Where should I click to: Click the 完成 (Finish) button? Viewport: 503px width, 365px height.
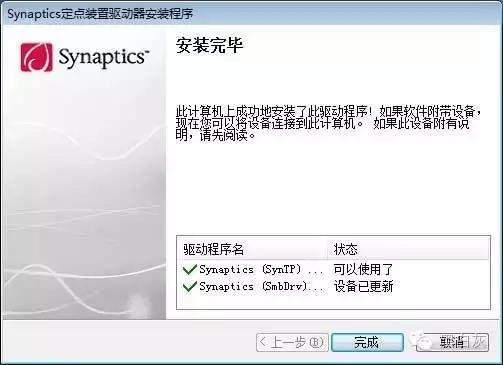point(367,342)
